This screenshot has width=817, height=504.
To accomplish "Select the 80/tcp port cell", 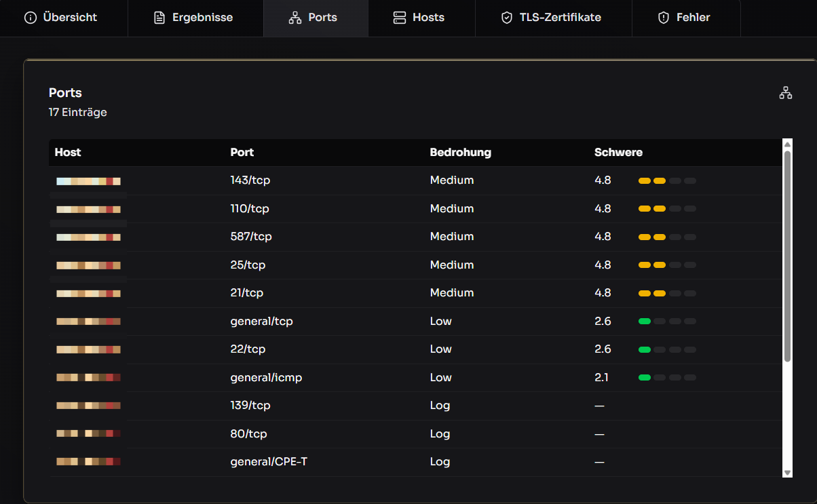I will pos(248,433).
